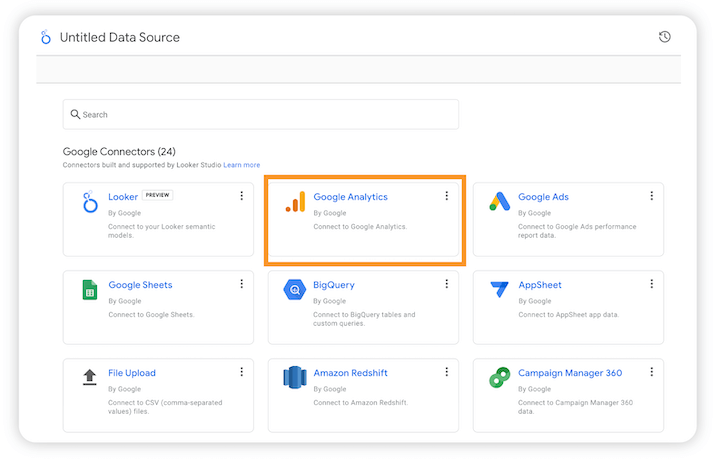
Task: Select the Google Analytics bar chart icon
Action: (x=294, y=202)
